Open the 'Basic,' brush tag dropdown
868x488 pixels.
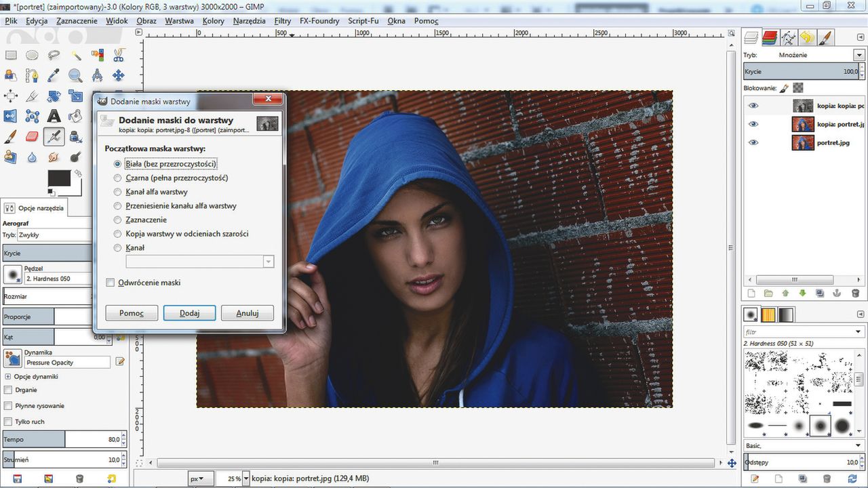(804, 446)
